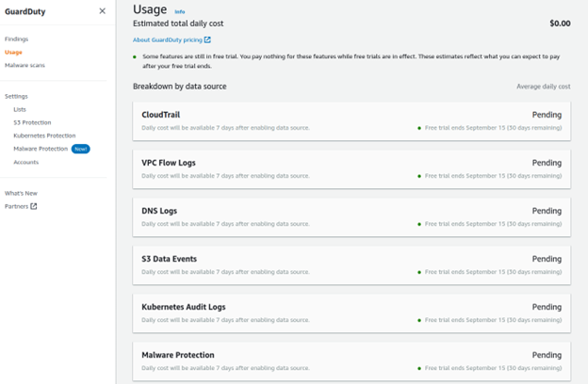Click the S3 Data Events title
This screenshot has width=588, height=384.
(x=169, y=259)
